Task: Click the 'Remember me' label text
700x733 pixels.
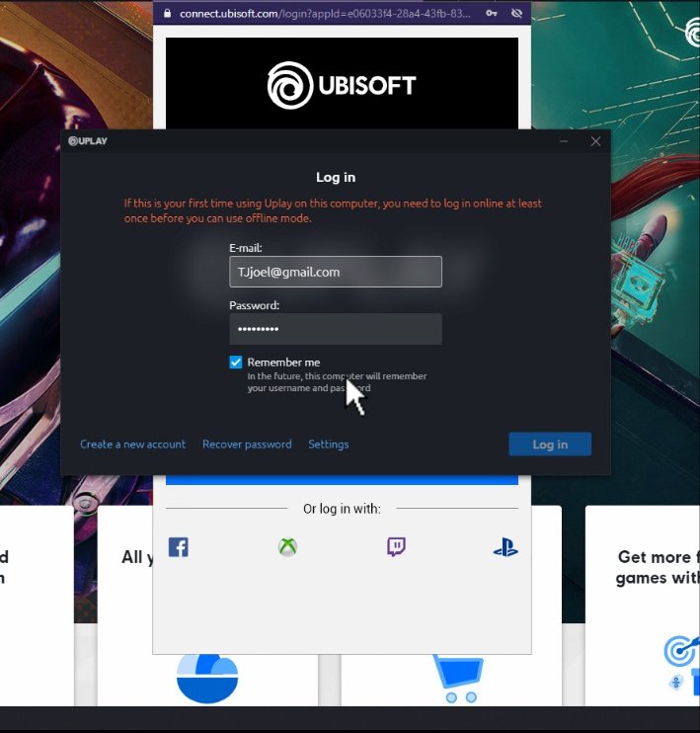Action: (x=283, y=363)
